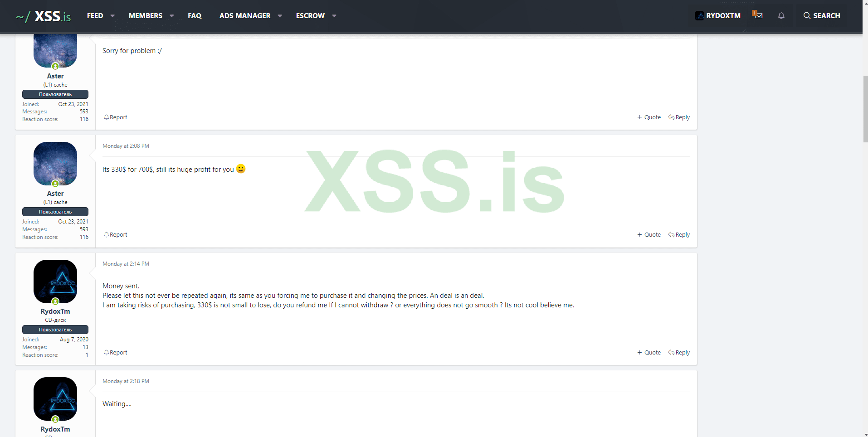Screen dimensions: 868x437
Task: Click the "CD-диск" user title under RydoxTm
Action: [55, 320]
